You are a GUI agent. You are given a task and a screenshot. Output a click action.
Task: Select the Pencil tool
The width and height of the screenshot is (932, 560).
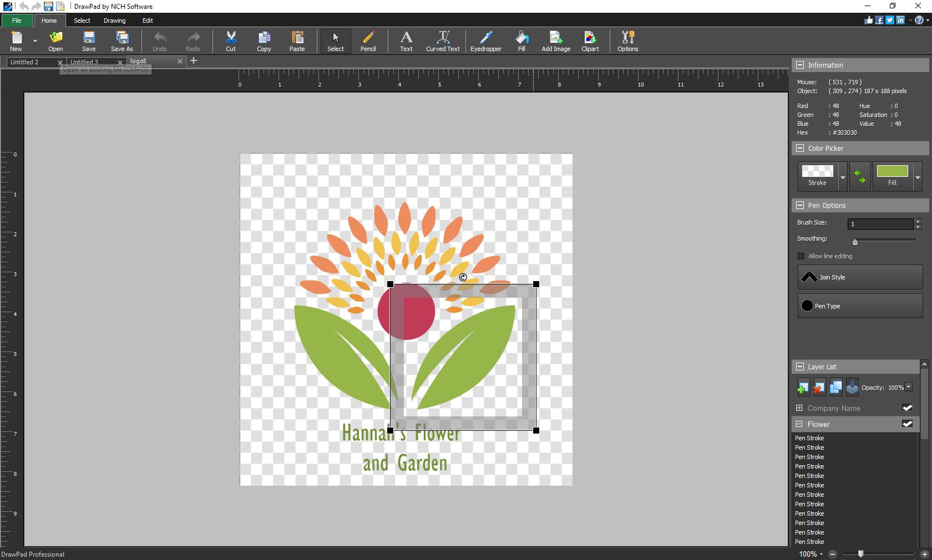(368, 41)
